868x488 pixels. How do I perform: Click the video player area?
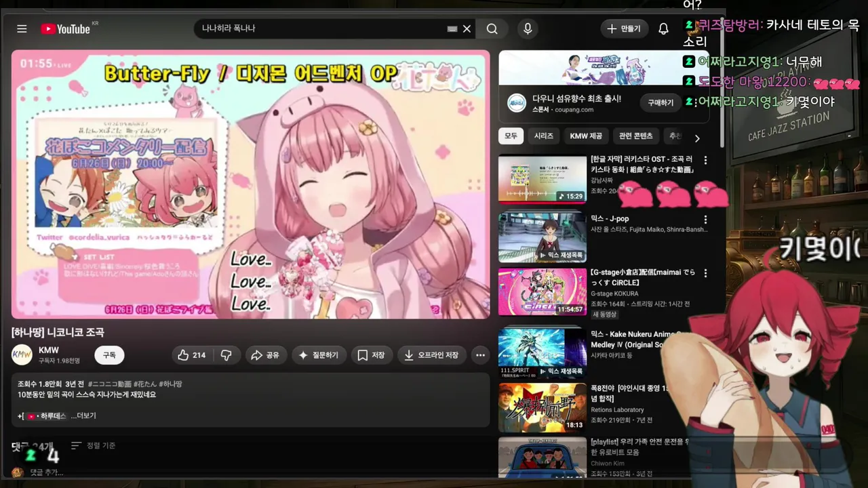pos(250,184)
